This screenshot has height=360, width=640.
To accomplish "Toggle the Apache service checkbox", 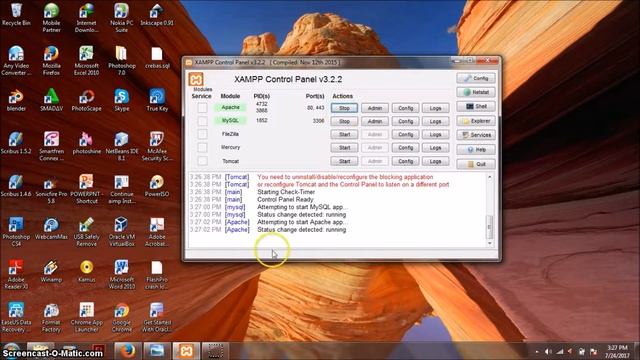I will pos(202,108).
